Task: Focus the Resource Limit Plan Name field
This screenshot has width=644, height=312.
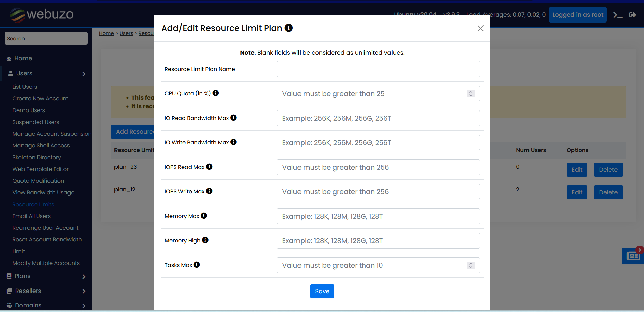Action: (378, 69)
